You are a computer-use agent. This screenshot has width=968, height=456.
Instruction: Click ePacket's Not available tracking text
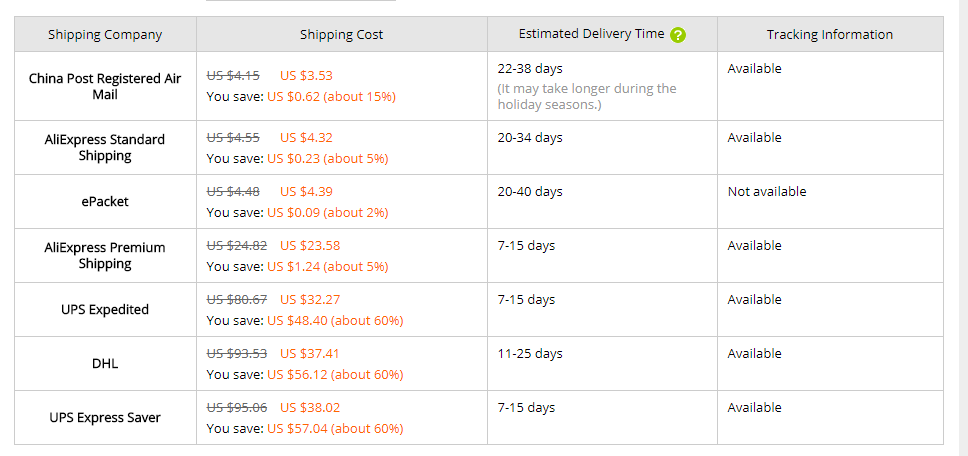click(x=767, y=191)
